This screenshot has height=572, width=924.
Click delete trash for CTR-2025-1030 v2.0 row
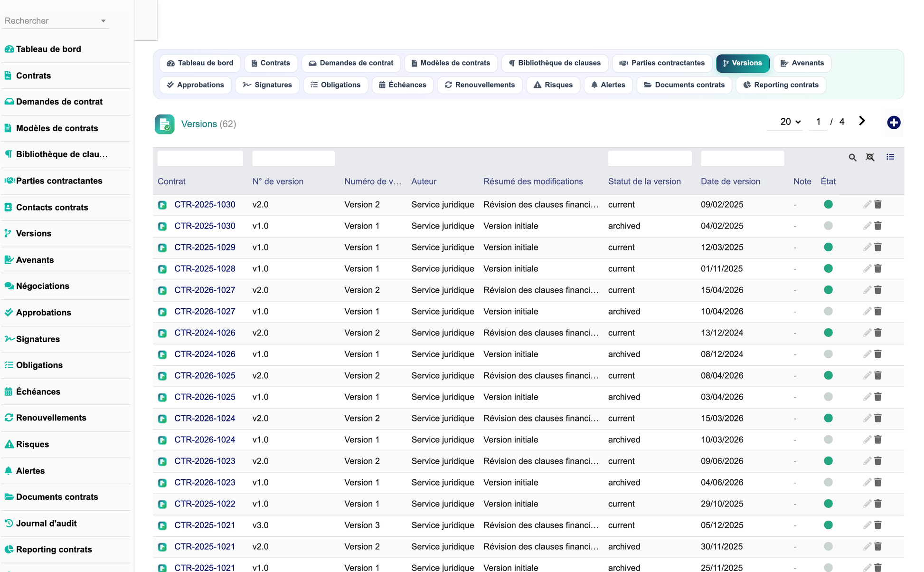pyautogui.click(x=878, y=204)
